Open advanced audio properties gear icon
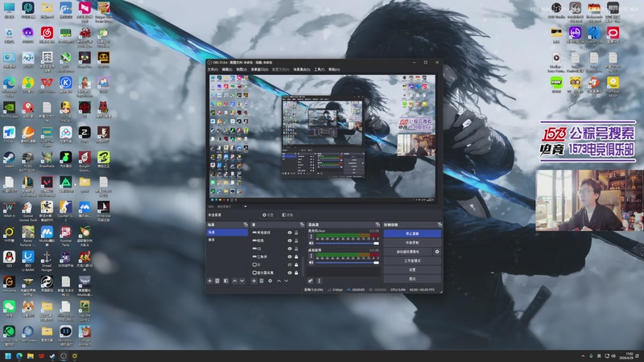 pyautogui.click(x=311, y=281)
